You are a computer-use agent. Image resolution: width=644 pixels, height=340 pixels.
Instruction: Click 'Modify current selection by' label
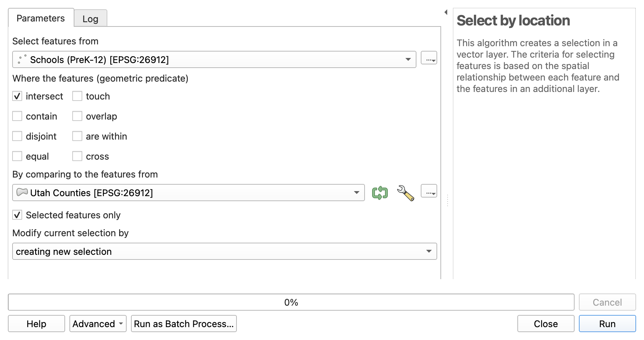(70, 233)
